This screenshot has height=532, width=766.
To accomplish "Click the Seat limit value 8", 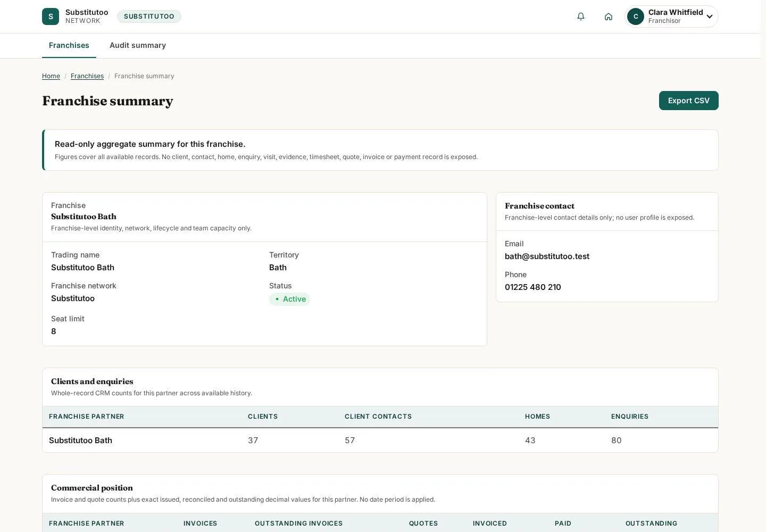I will [x=53, y=331].
